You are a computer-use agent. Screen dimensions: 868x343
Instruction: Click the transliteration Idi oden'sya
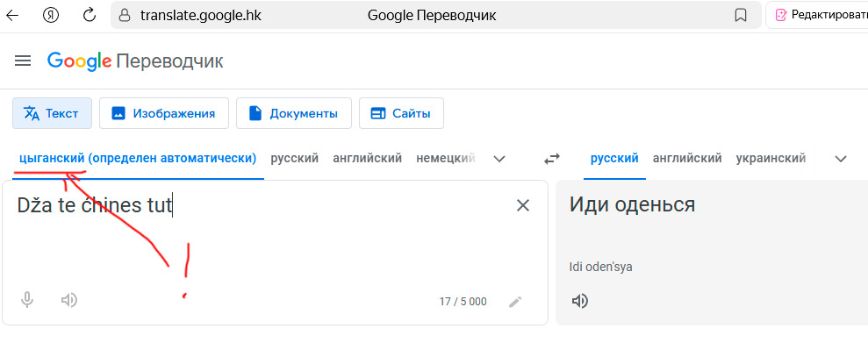click(x=600, y=268)
